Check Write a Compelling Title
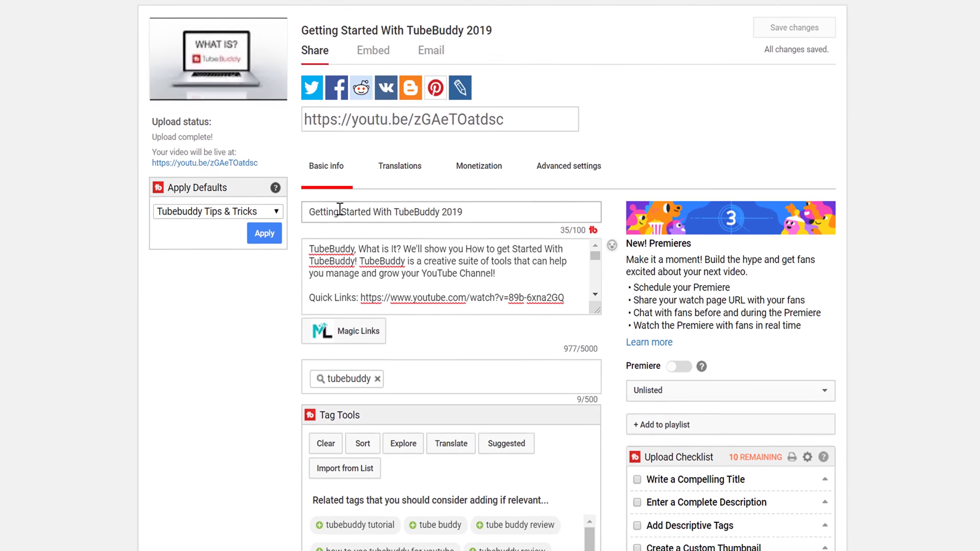This screenshot has height=551, width=980. pyautogui.click(x=637, y=480)
